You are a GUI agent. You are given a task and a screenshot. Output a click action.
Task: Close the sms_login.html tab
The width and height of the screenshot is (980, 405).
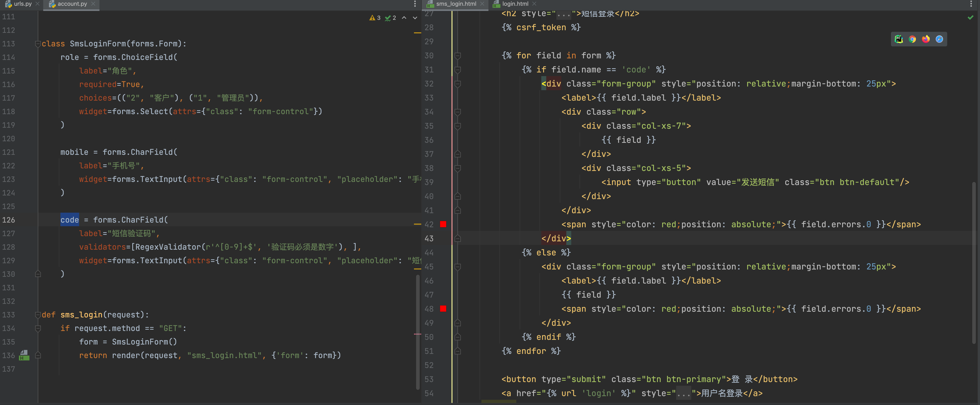coord(482,4)
